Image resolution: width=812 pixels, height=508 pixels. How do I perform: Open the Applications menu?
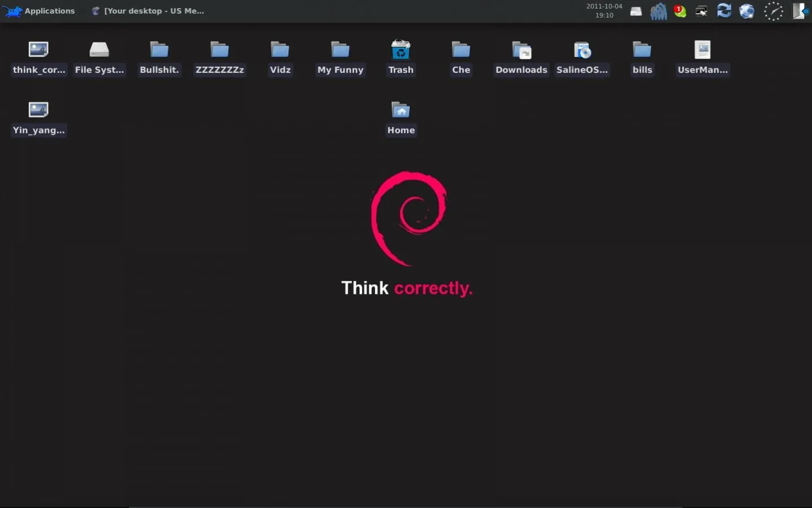click(40, 11)
